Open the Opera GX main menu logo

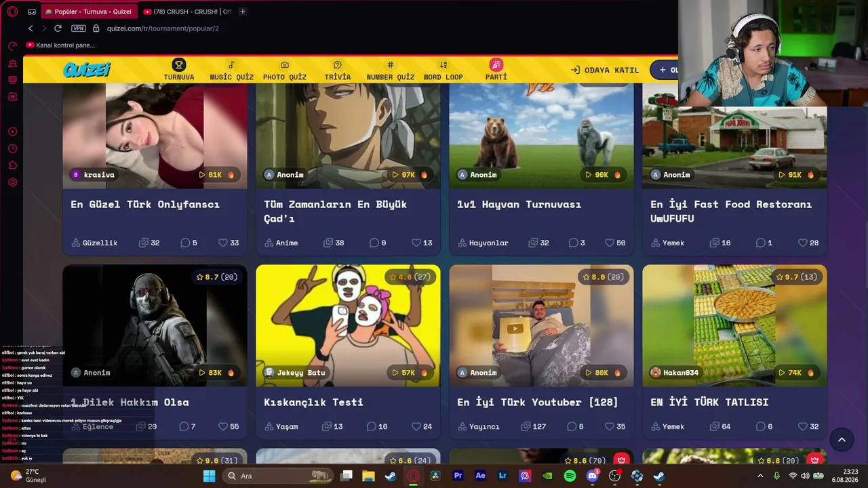pyautogui.click(x=12, y=12)
